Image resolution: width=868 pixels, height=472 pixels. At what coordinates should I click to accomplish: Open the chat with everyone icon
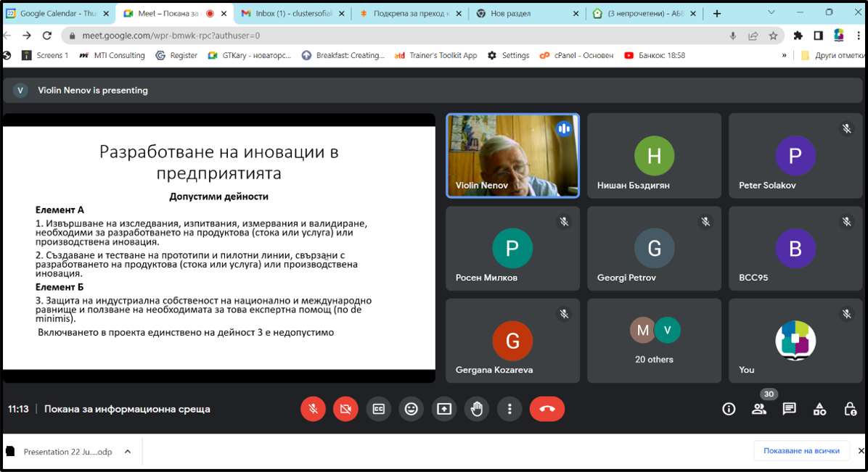click(790, 409)
